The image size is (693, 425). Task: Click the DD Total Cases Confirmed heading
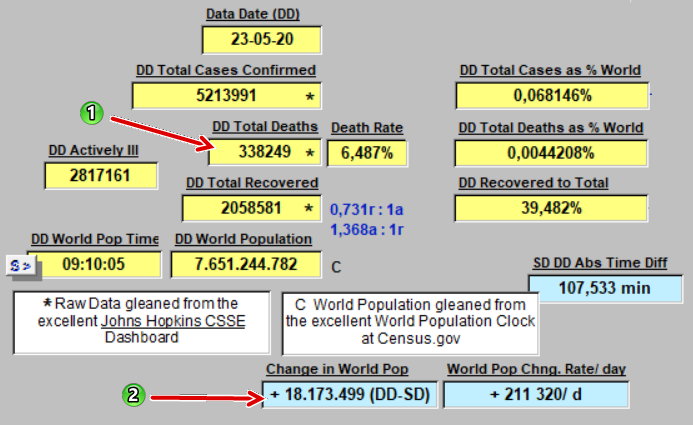point(226,70)
